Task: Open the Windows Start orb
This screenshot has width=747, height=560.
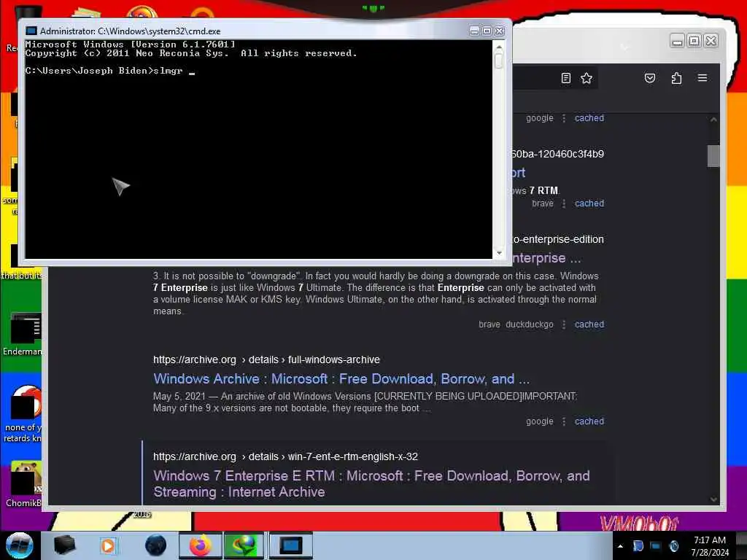Action: [20, 545]
